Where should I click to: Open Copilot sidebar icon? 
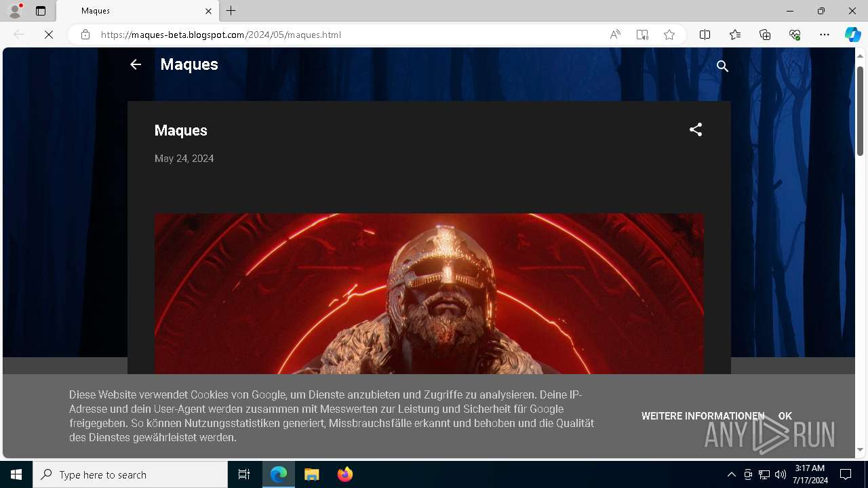852,35
